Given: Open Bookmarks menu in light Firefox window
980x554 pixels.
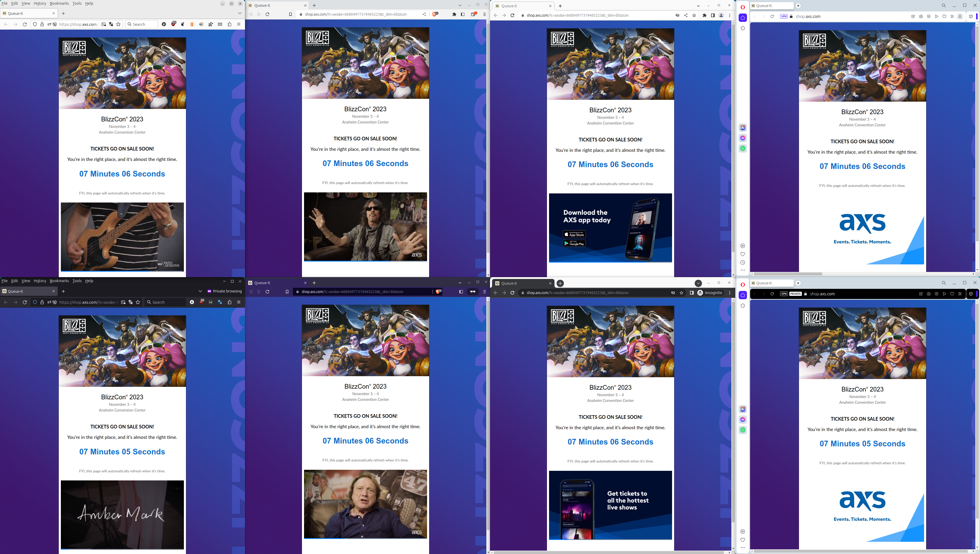Looking at the screenshot, I should [x=59, y=3].
